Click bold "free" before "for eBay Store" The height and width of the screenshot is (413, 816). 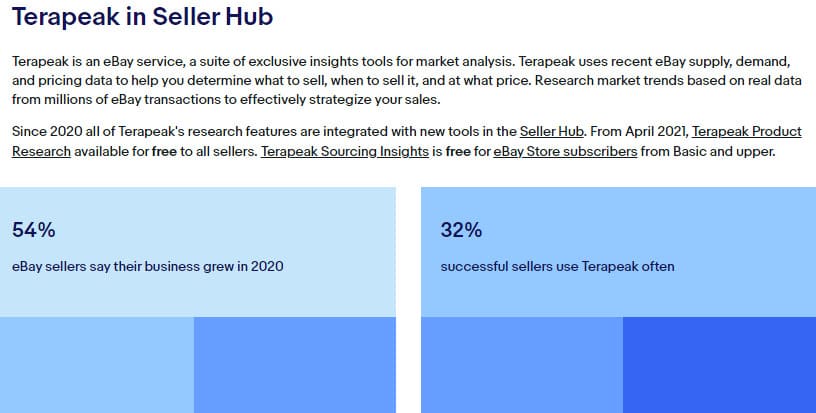click(x=458, y=151)
